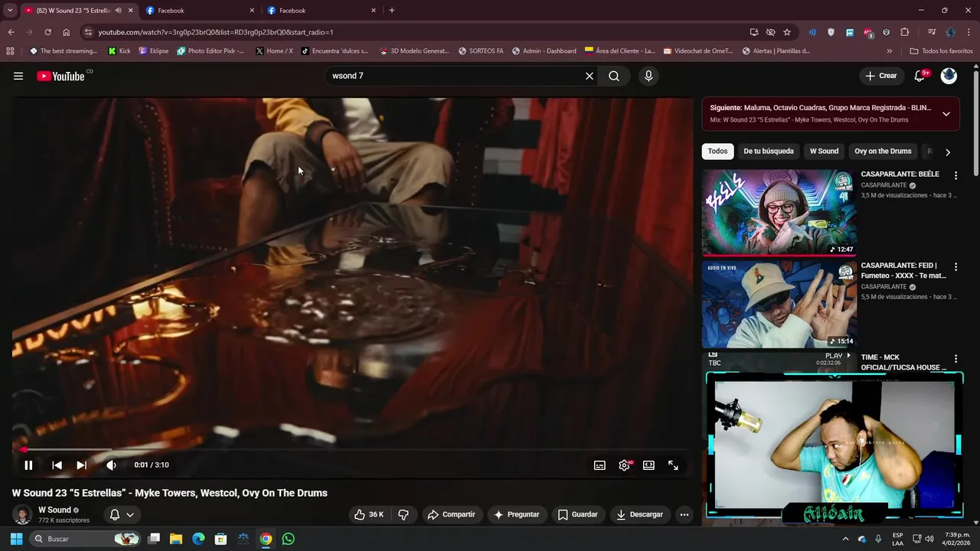Download the video with Descargar

point(640,514)
